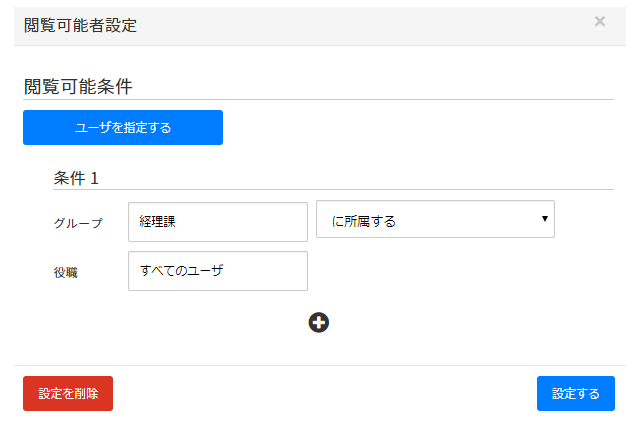The image size is (627, 427).
Task: Click the 経理課 text in group box
Action: point(157,222)
